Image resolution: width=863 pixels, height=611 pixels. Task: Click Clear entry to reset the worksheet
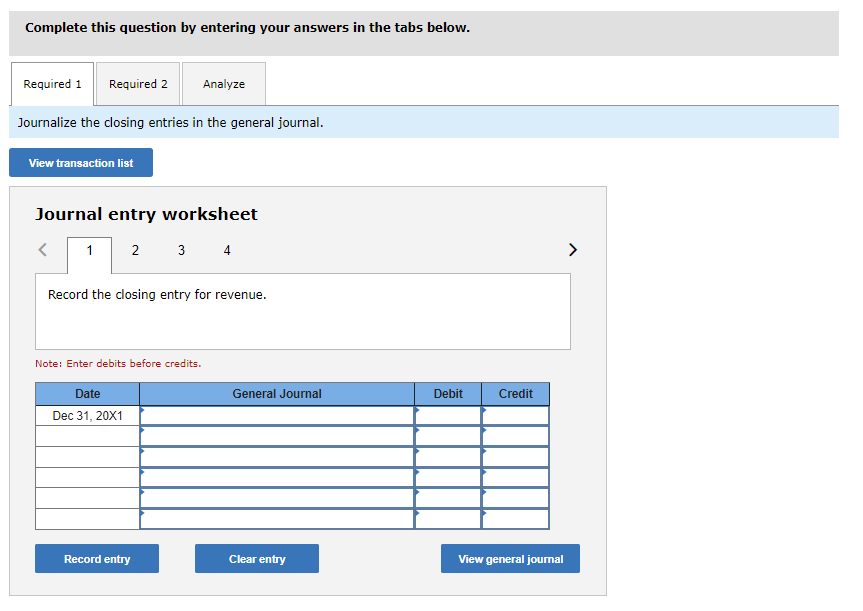pyautogui.click(x=256, y=558)
